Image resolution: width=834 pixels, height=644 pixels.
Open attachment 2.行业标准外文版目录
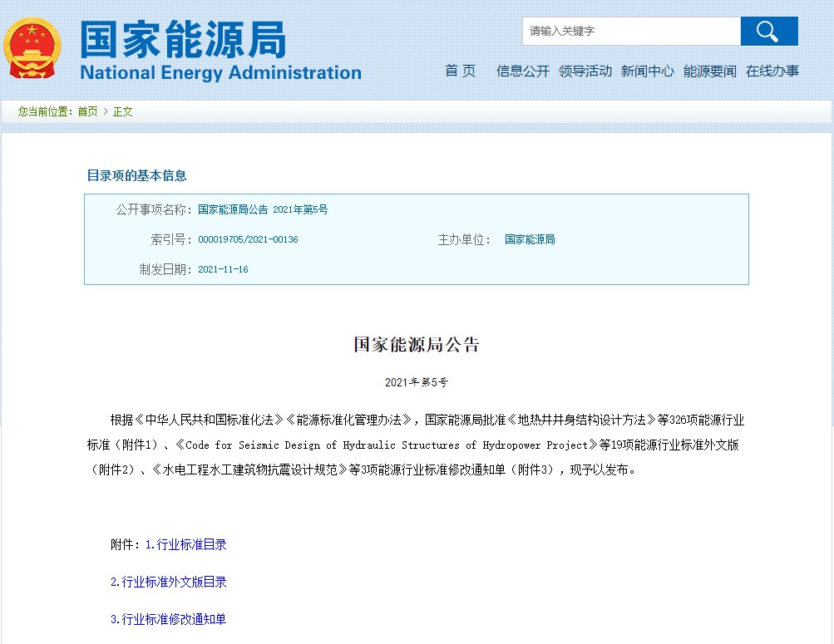tap(169, 583)
